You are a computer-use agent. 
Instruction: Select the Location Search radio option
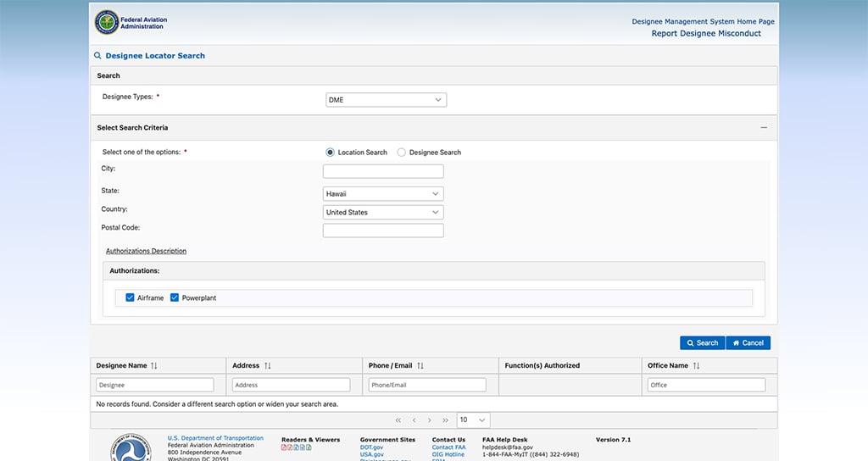point(330,153)
